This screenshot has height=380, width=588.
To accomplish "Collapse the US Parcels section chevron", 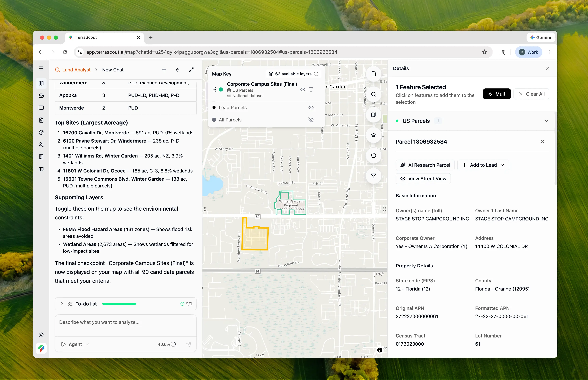I will pos(546,121).
